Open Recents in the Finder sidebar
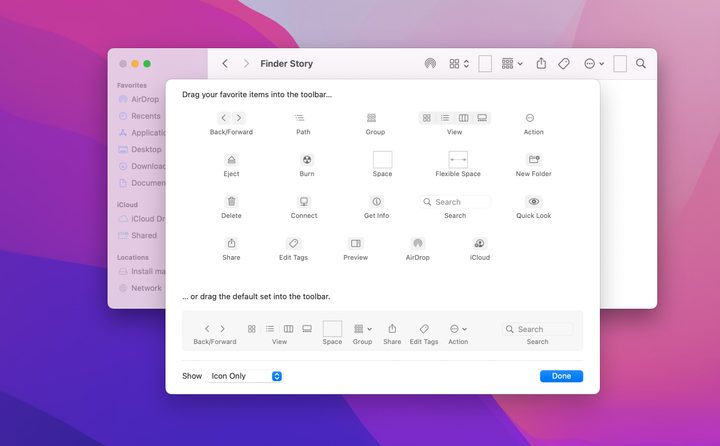 click(139, 116)
